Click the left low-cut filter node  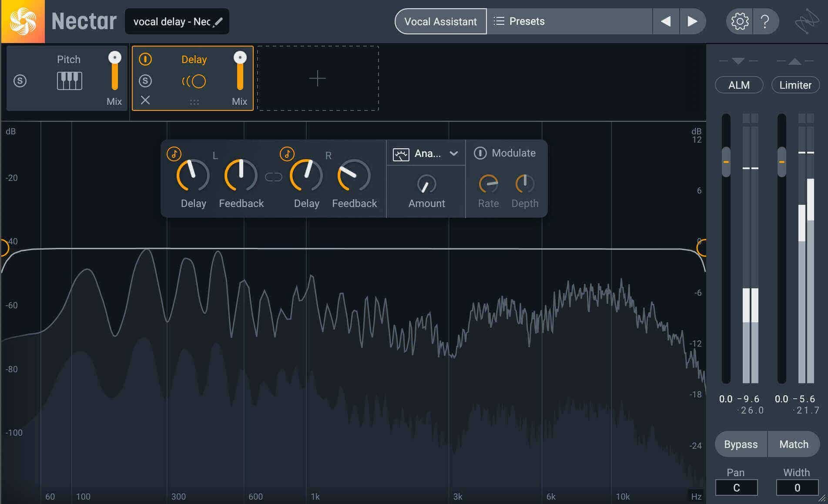click(3, 247)
